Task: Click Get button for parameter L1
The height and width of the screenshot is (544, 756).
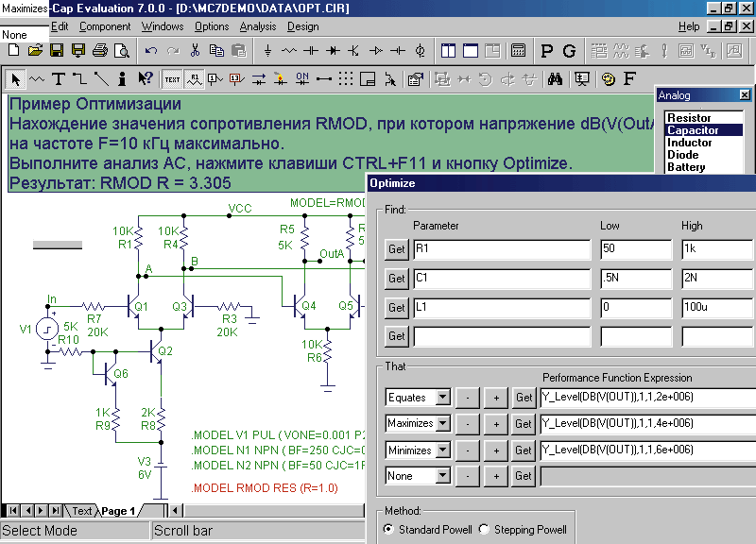Action: click(x=397, y=307)
